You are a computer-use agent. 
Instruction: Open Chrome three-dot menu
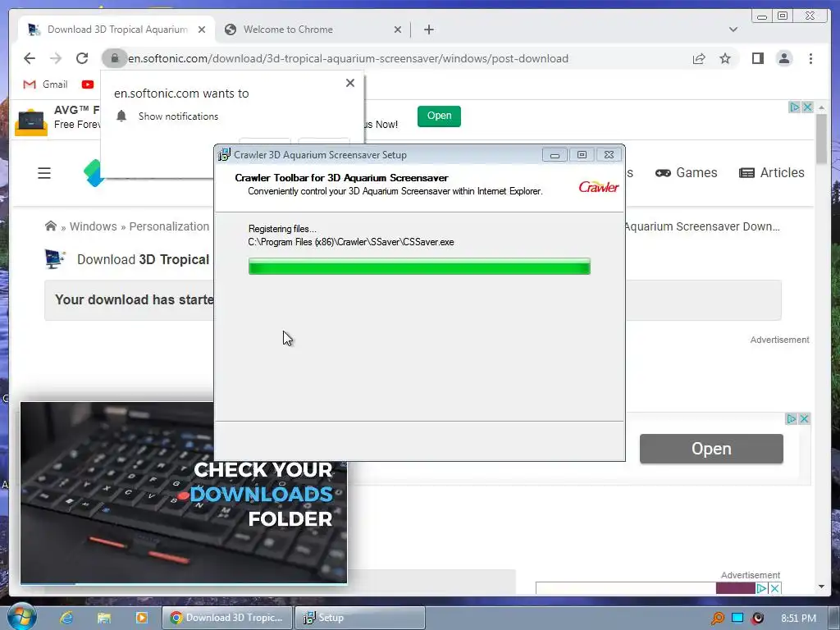810,58
